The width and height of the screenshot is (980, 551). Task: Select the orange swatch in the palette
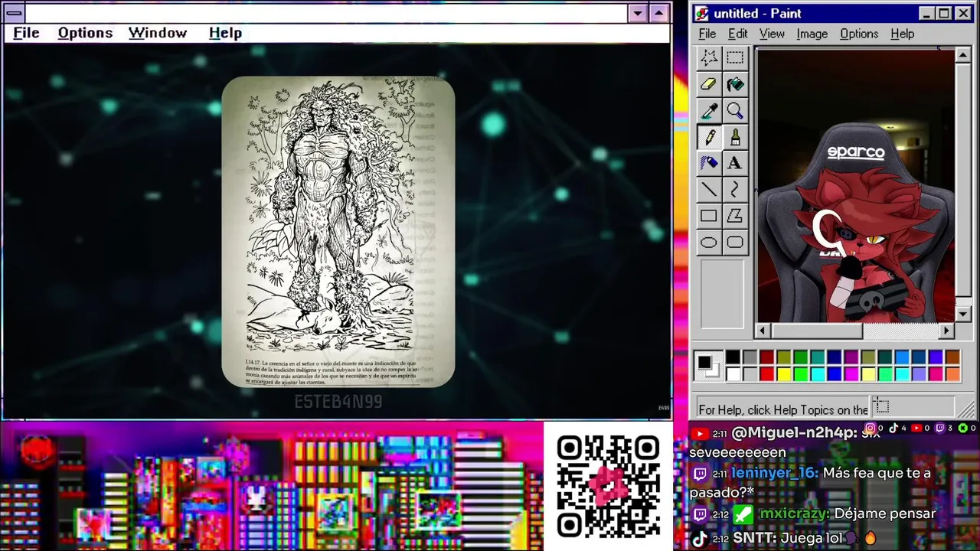point(952,374)
